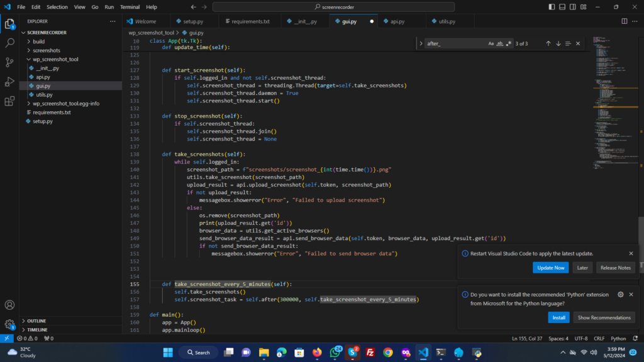This screenshot has height=362, width=644.
Task: Open the Manage gear icon
Action: coord(9,324)
